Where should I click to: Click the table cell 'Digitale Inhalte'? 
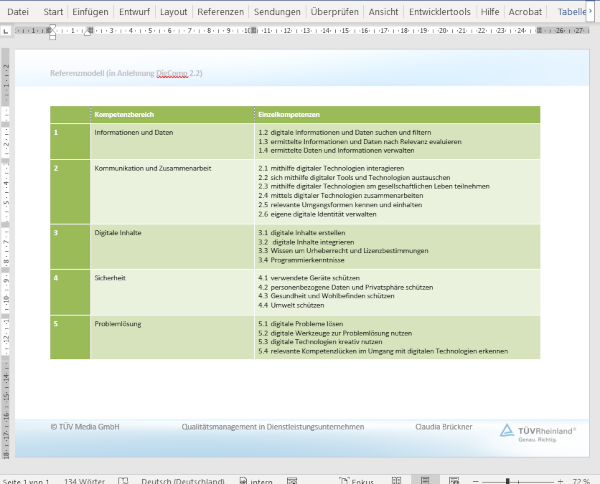(x=119, y=232)
